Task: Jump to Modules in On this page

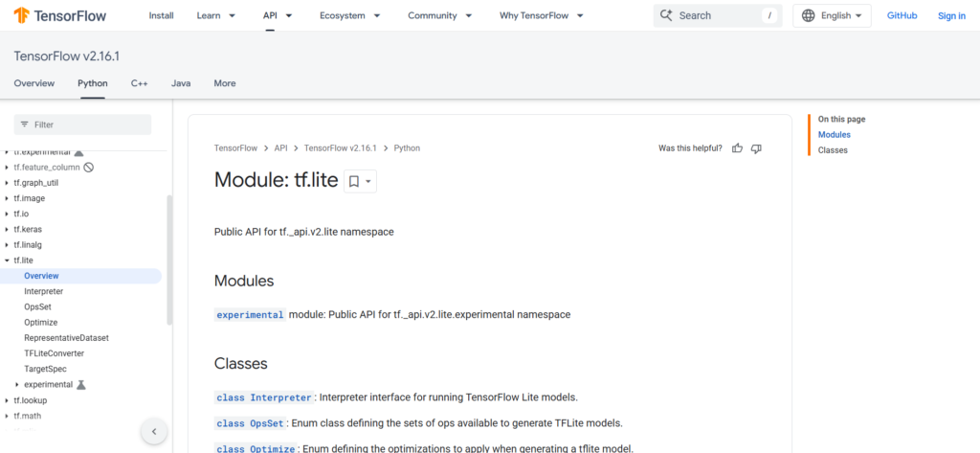Action: click(x=834, y=134)
